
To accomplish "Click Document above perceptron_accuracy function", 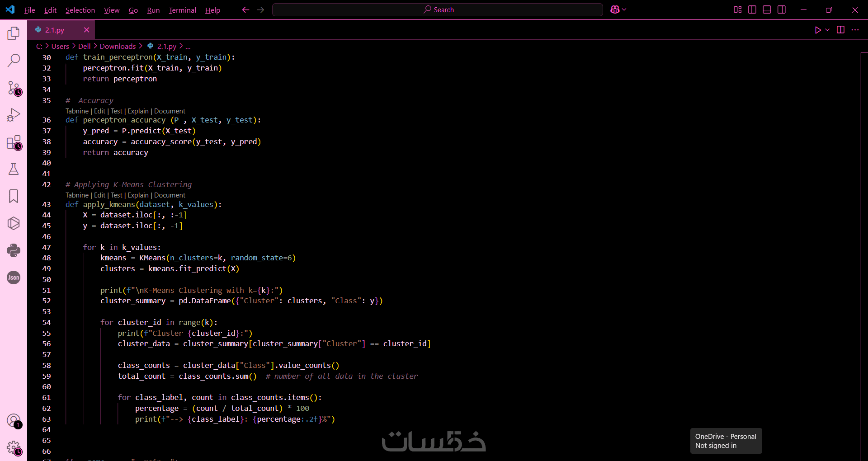I will (x=170, y=111).
